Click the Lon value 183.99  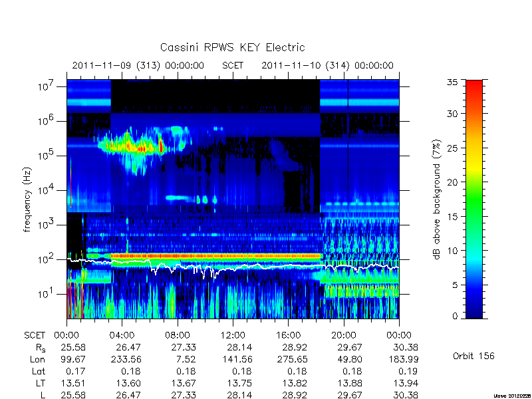coord(403,359)
